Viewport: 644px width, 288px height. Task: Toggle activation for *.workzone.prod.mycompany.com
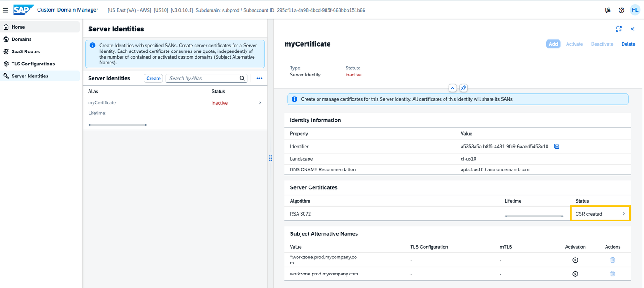[575, 260]
